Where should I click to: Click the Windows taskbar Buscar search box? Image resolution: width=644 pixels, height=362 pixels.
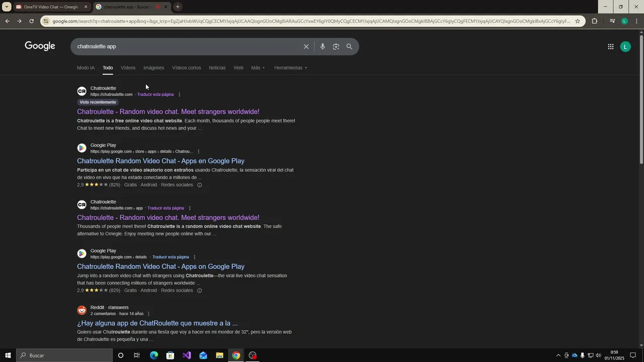tap(64, 355)
